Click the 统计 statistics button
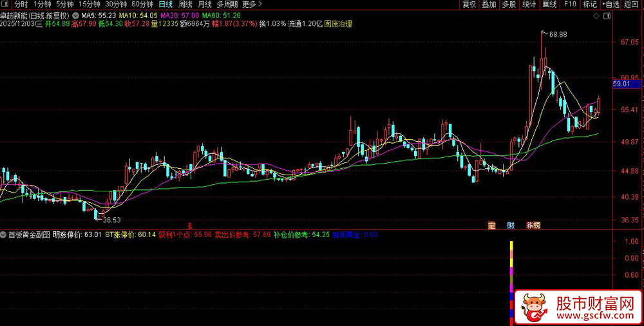The height and width of the screenshot is (326, 644). pos(529,5)
